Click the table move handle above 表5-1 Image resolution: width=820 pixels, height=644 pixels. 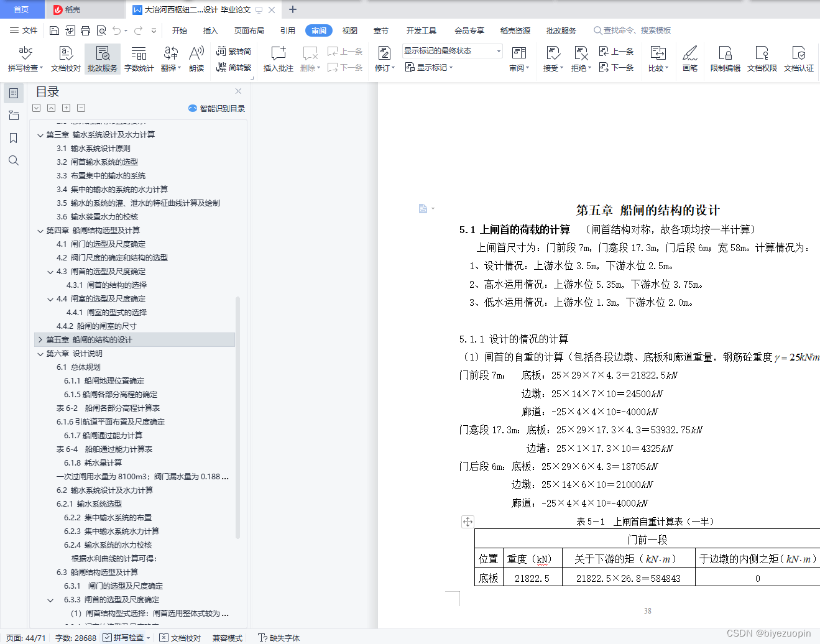coord(468,522)
